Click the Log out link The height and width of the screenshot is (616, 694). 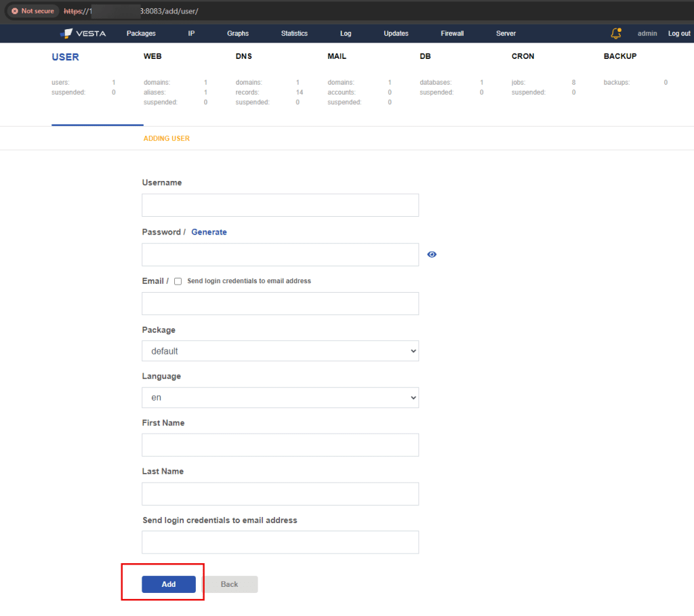[678, 33]
